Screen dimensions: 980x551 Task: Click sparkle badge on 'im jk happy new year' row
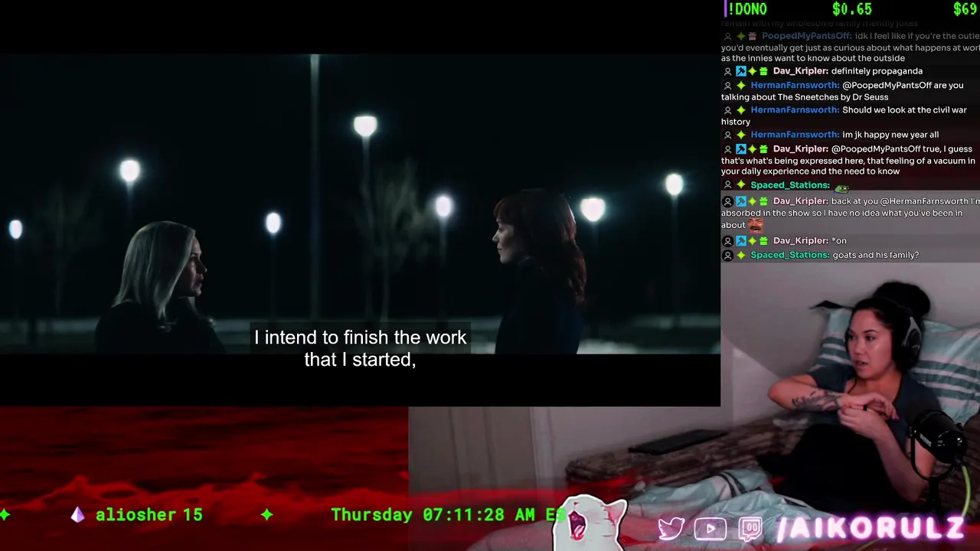740,135
